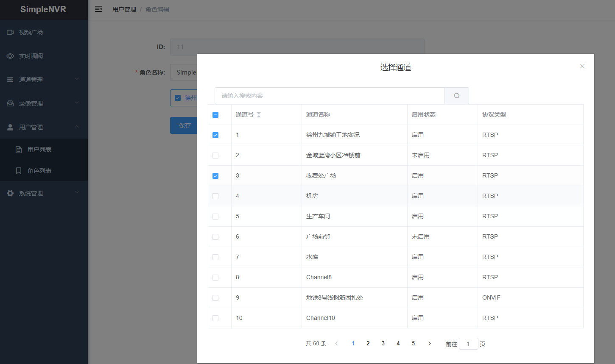Click the sidebar collapse hamburger icon
The image size is (615, 364).
tap(98, 9)
